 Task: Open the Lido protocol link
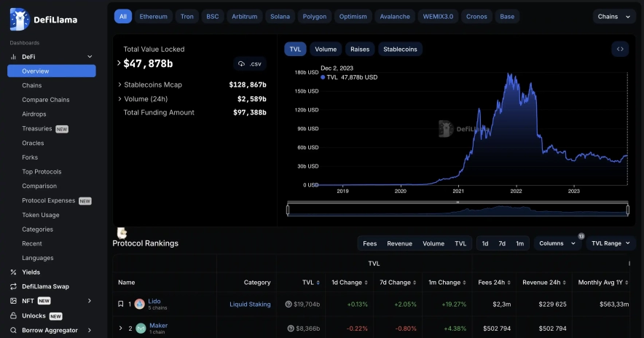point(154,301)
